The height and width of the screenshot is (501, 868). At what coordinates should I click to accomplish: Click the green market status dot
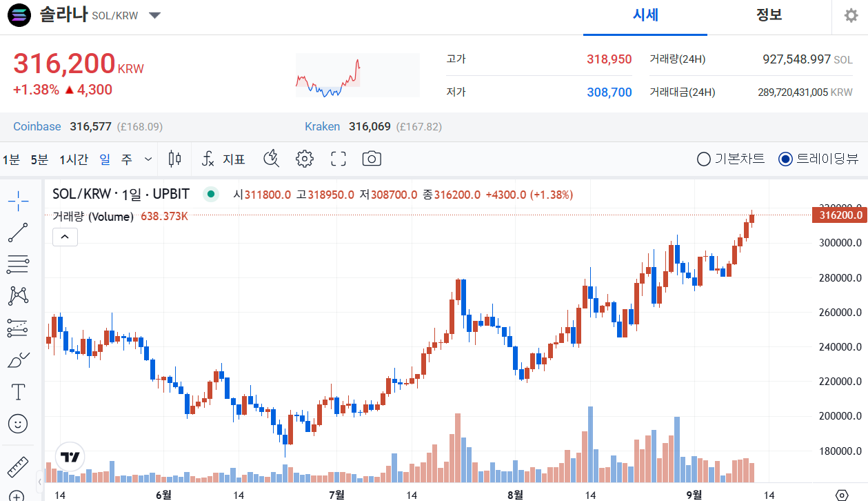(x=211, y=194)
